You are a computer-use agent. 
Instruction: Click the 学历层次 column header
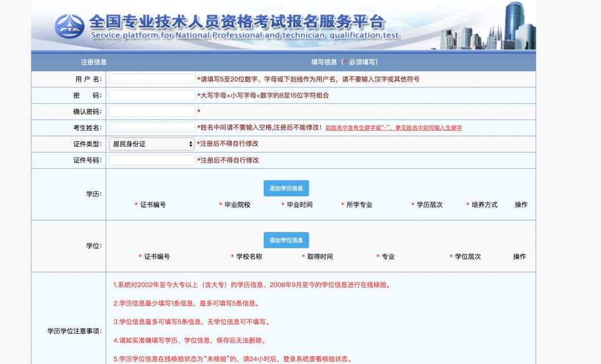(x=430, y=205)
